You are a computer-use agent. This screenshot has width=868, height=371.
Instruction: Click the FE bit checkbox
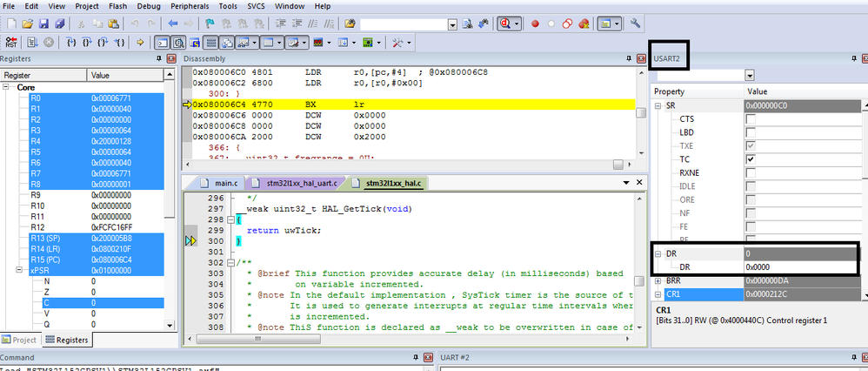pos(751,226)
